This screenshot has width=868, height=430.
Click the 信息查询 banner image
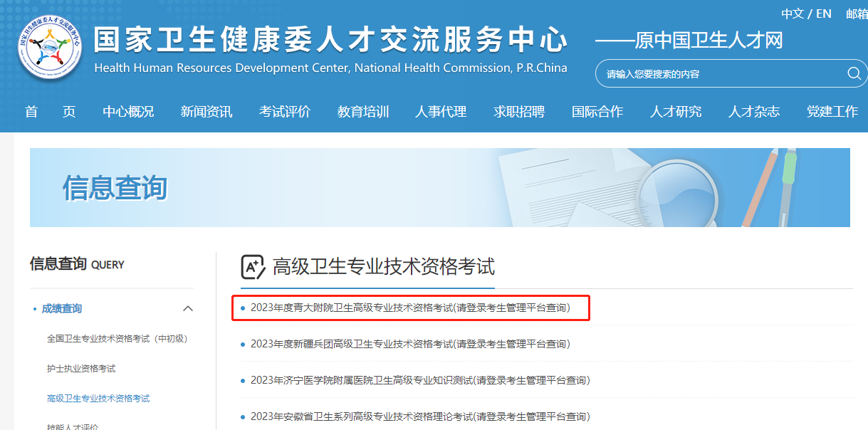point(439,187)
